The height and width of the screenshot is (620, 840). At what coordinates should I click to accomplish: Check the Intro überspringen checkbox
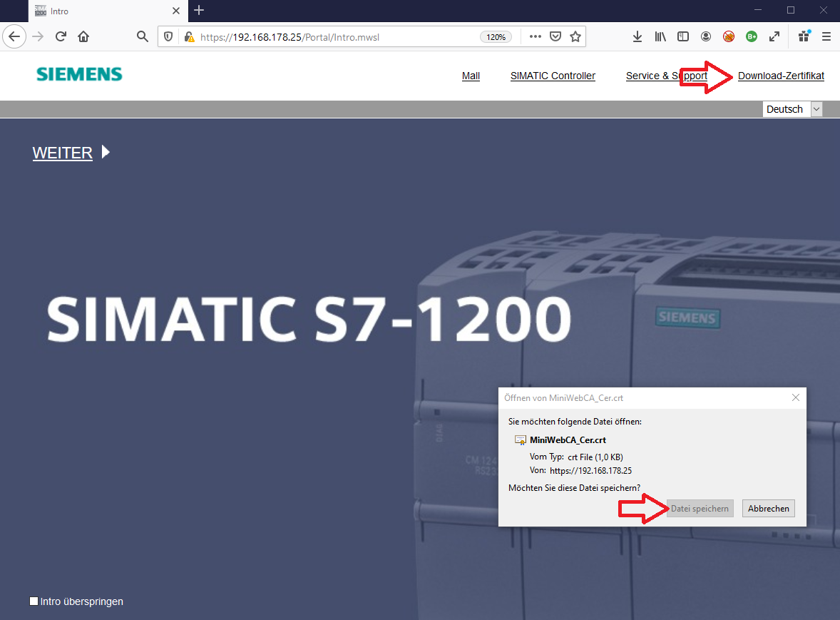pos(34,601)
